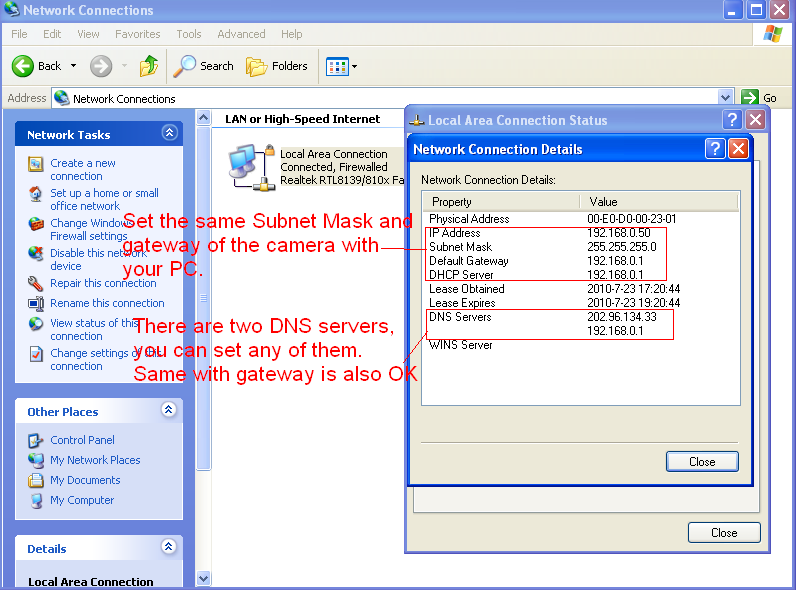
Task: Click the Repair this connection icon
Action: 36,283
